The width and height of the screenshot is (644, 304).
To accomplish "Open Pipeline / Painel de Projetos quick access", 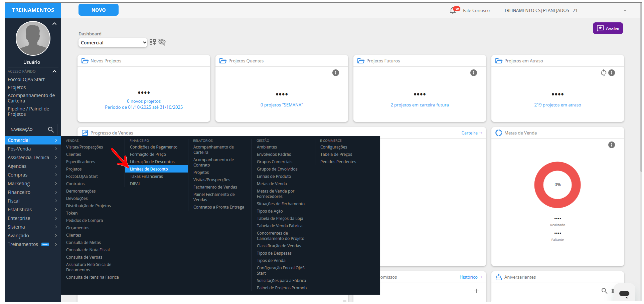I will (x=28, y=111).
